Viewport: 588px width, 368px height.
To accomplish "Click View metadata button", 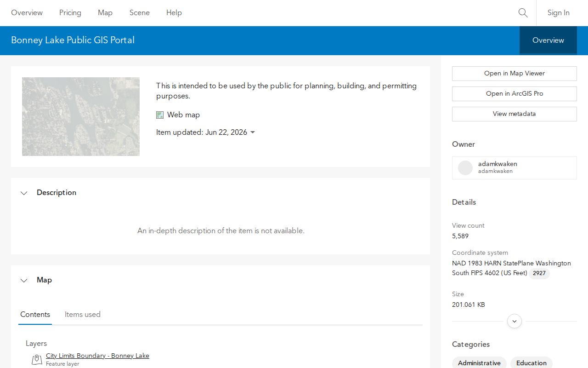I will (x=514, y=114).
